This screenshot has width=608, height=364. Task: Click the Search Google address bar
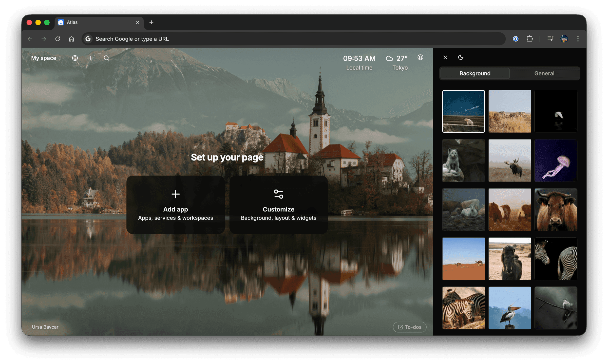[293, 39]
